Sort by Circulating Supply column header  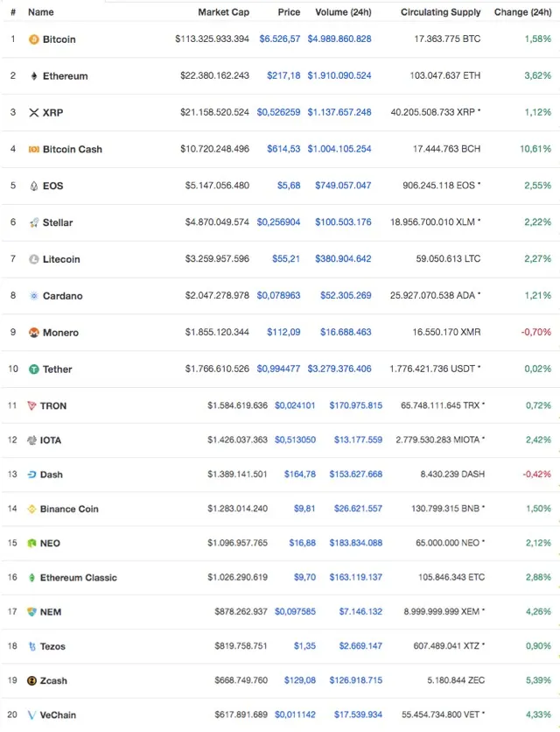[x=440, y=12]
